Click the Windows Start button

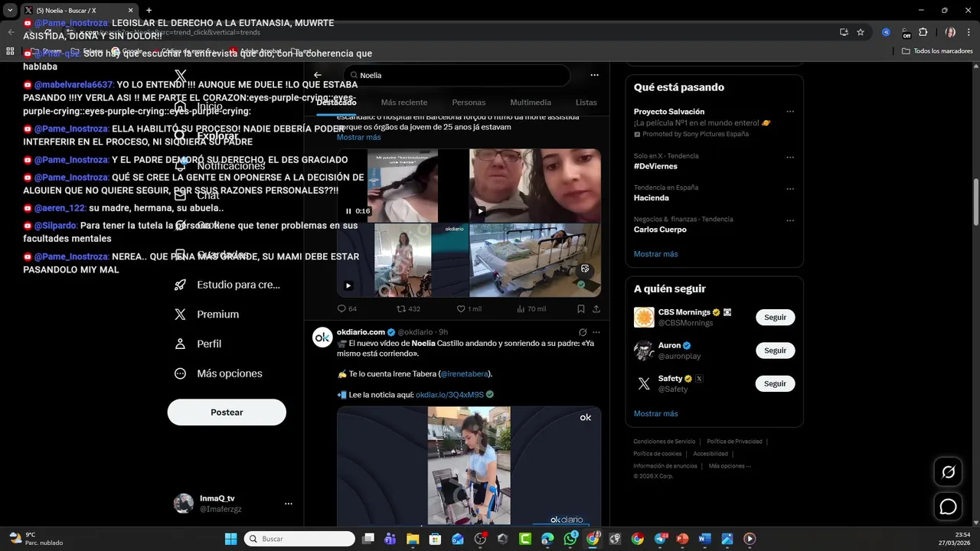(x=230, y=539)
